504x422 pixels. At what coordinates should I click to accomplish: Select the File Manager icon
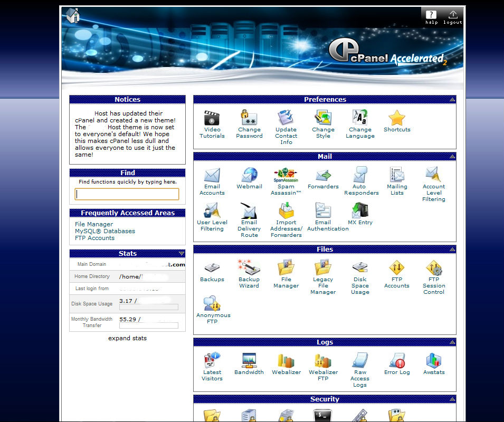click(x=286, y=270)
